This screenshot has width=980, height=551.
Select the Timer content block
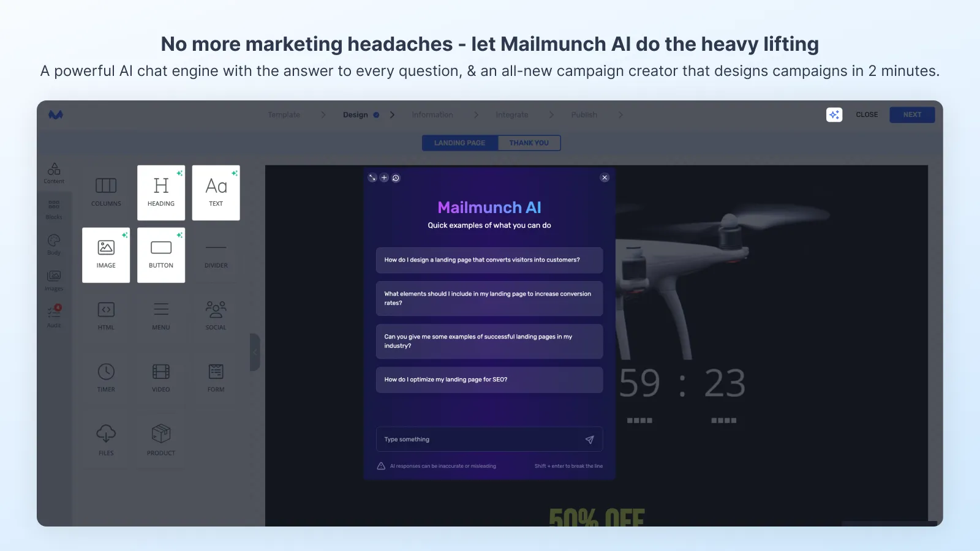click(x=106, y=379)
